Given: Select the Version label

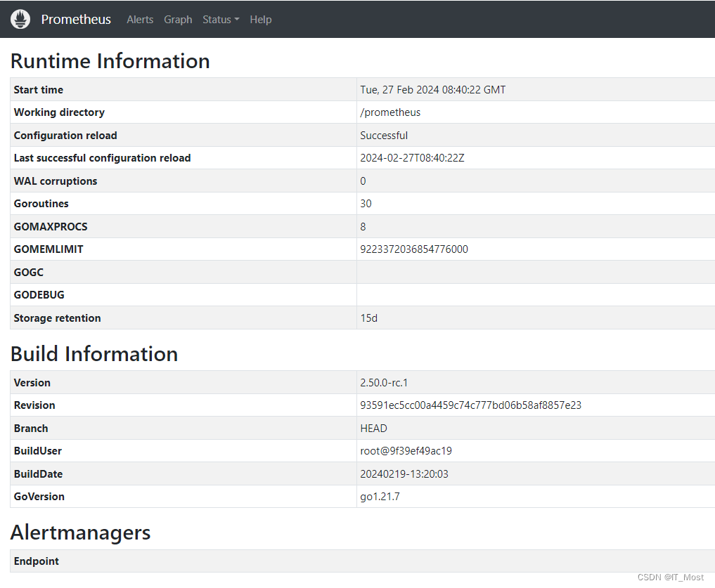Looking at the screenshot, I should (x=32, y=382).
